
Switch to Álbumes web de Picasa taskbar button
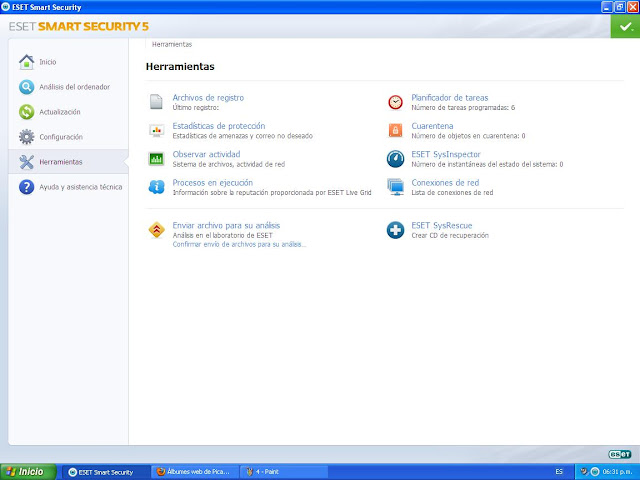(x=194, y=472)
